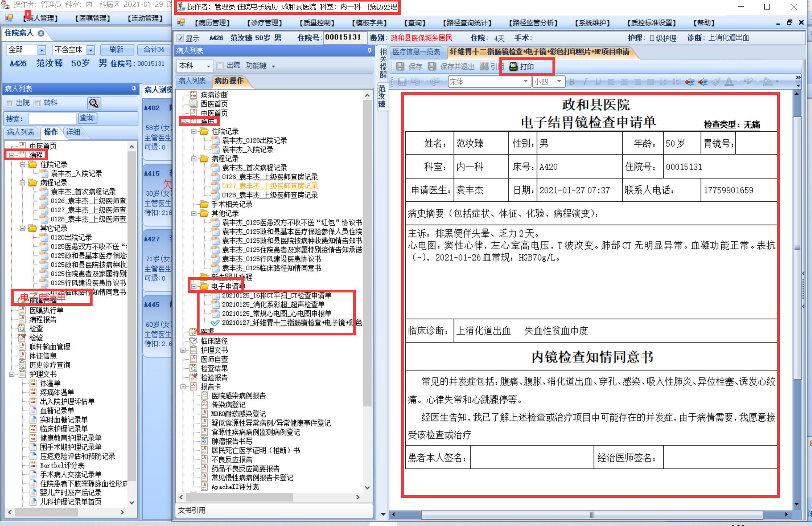
Task: Open the 不含空床 dropdown
Action: click(x=91, y=50)
